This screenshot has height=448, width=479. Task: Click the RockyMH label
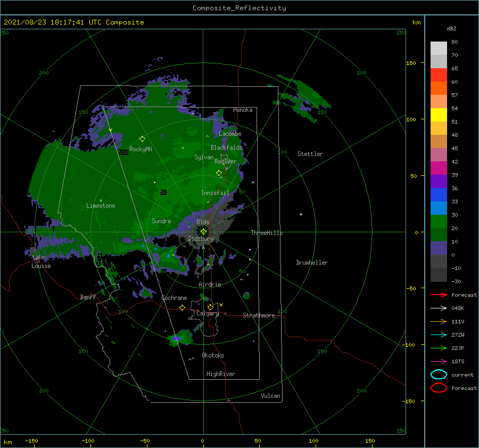141,149
